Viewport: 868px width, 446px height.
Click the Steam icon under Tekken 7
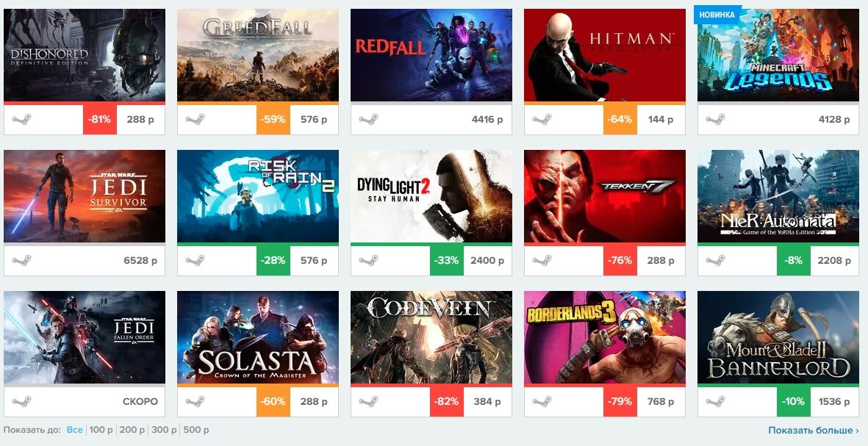pos(542,261)
